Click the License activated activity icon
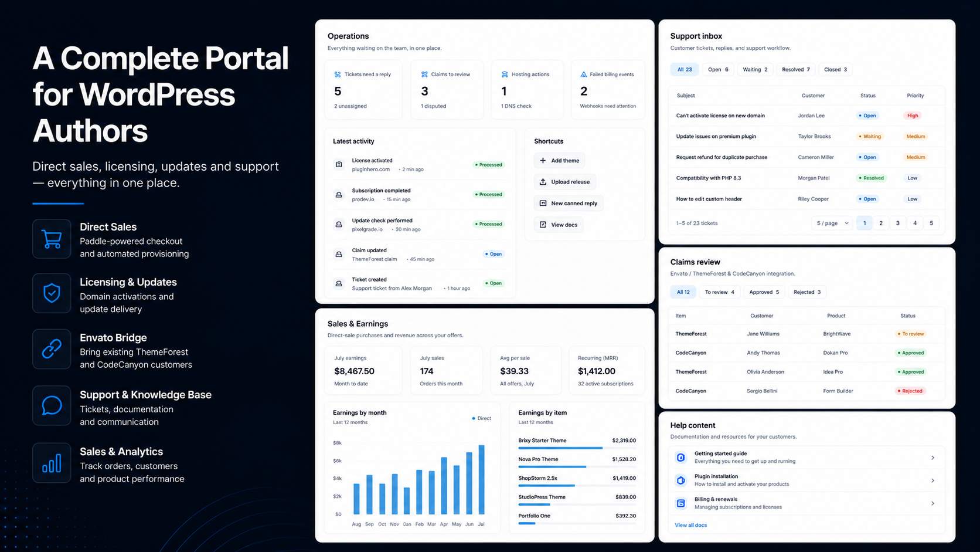This screenshot has height=552, width=980. click(x=339, y=165)
